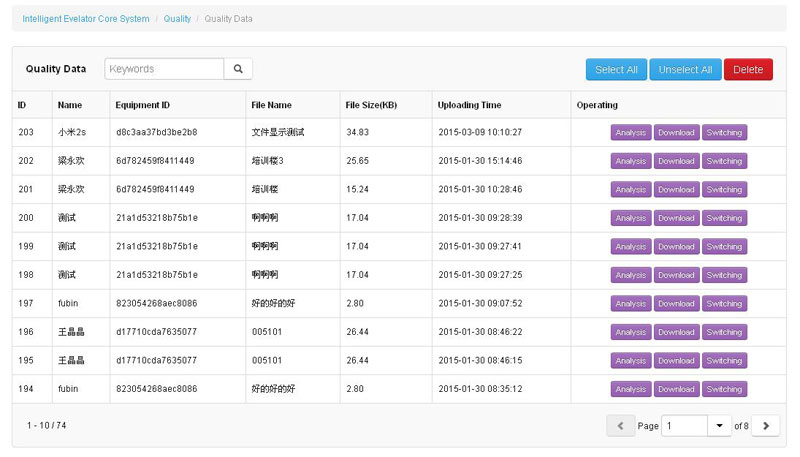Click Analysis for row ID 198
Image resolution: width=800 pixels, height=457 pixels.
[x=631, y=275]
